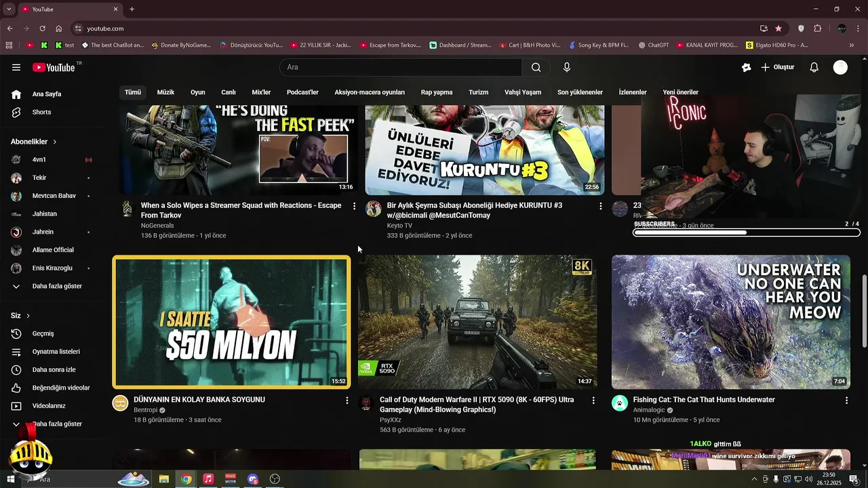Image resolution: width=868 pixels, height=488 pixels.
Task: Open Mevtcan Bahav subscription channel
Action: 53,196
